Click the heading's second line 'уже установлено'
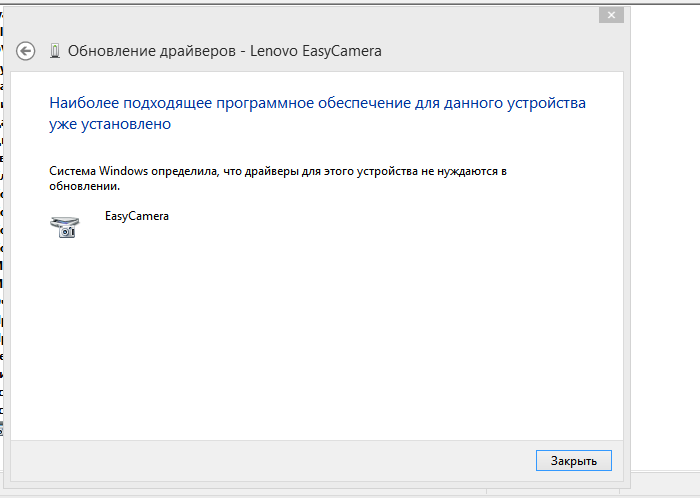This screenshot has height=498, width=700. coord(110,124)
